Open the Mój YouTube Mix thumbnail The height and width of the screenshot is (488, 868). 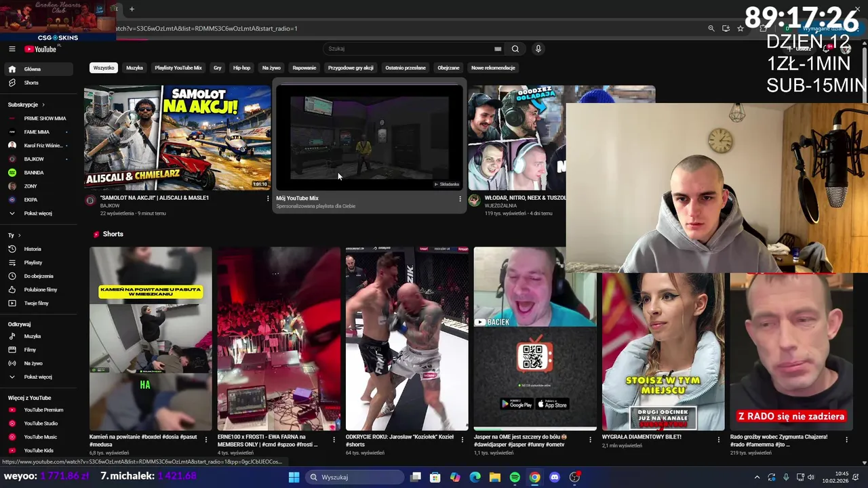[369, 138]
